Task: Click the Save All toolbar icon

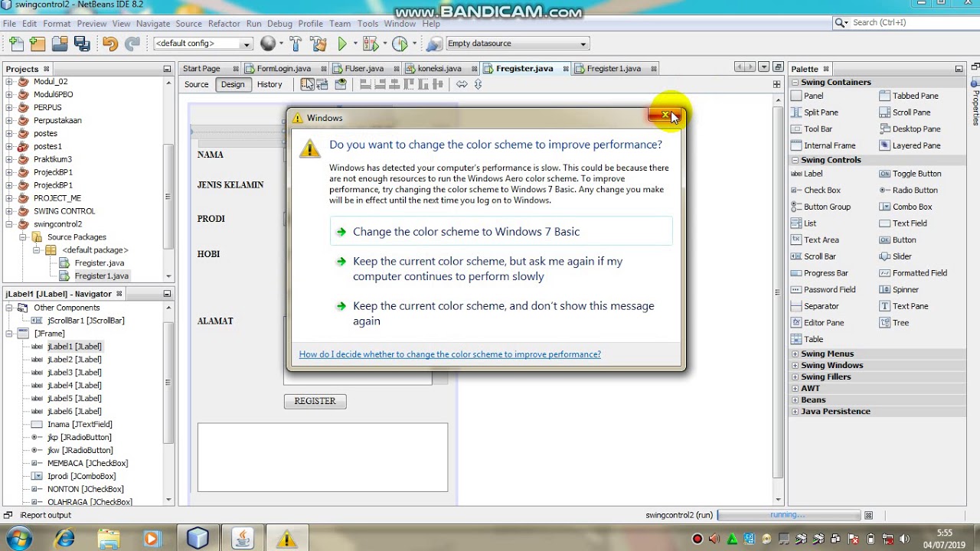Action: (82, 44)
